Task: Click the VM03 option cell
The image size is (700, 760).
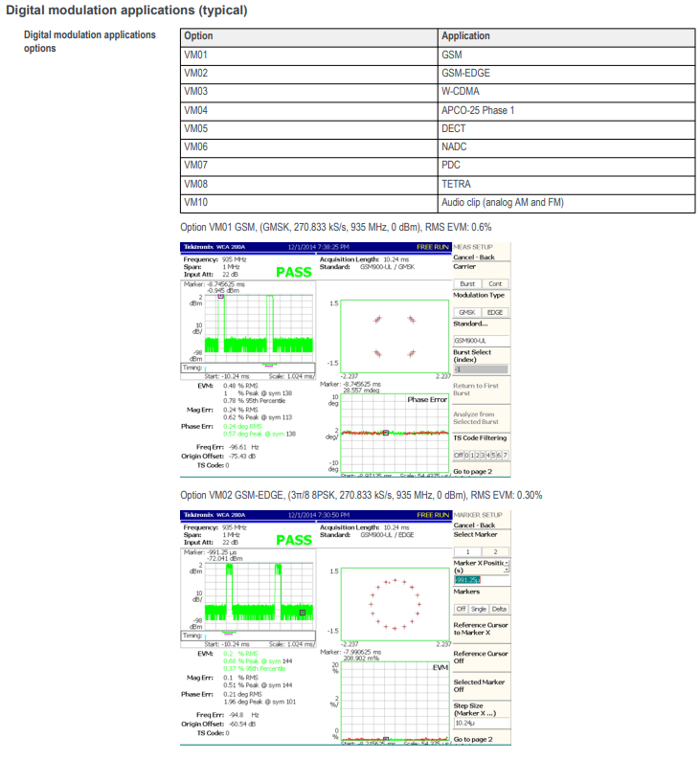Action: [x=308, y=92]
